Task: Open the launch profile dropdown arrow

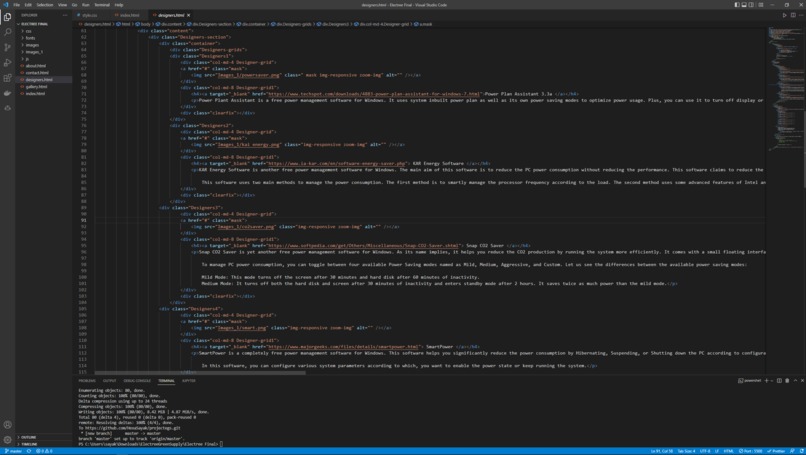Action: pyautogui.click(x=772, y=380)
